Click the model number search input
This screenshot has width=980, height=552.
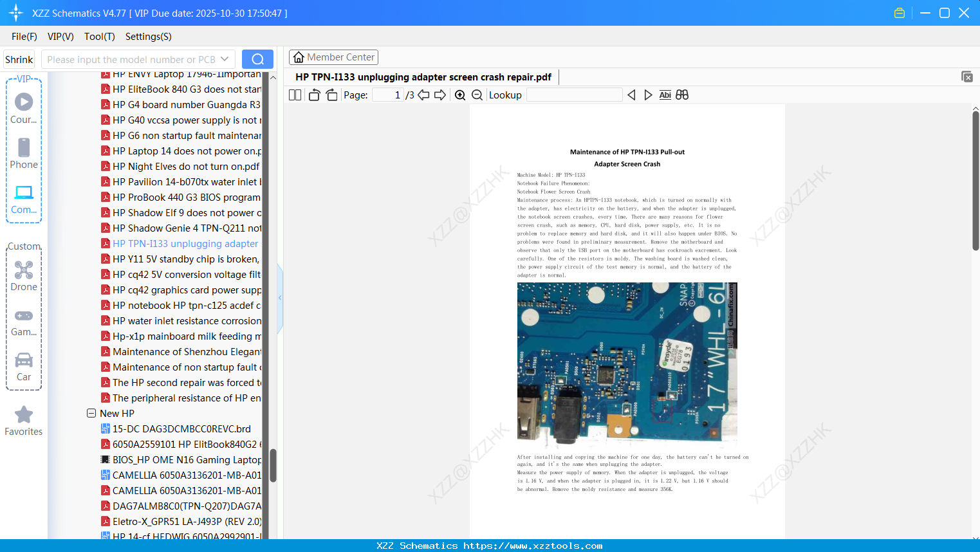[132, 59]
